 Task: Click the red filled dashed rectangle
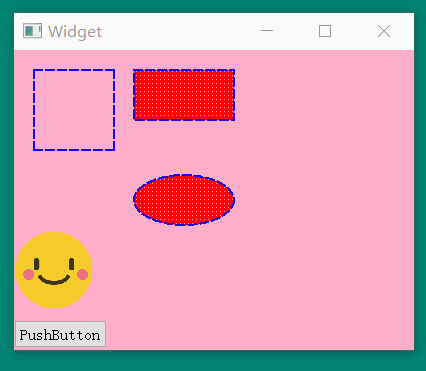coord(184,95)
